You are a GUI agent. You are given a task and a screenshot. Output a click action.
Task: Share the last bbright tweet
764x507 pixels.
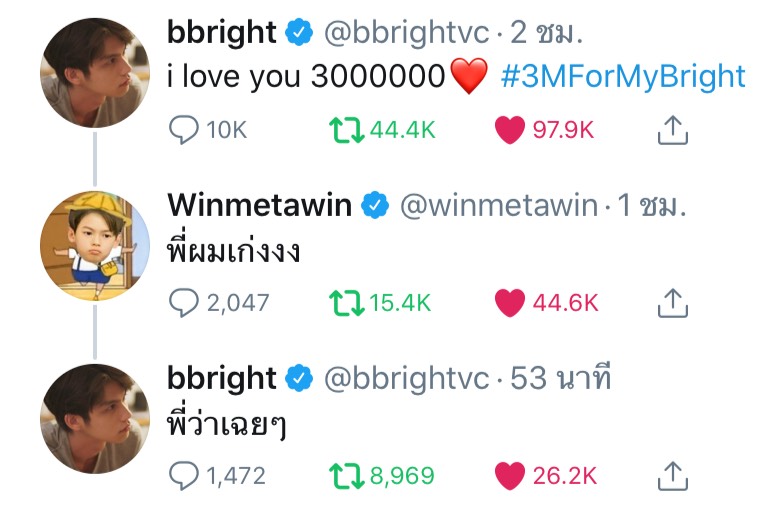672,476
